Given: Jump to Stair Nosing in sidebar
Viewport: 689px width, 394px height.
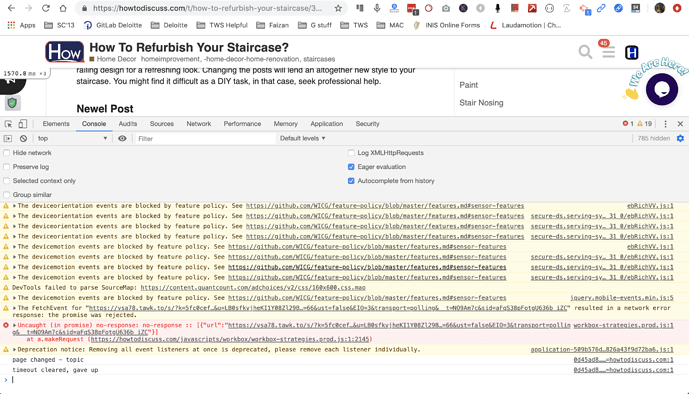Looking at the screenshot, I should pyautogui.click(x=481, y=103).
